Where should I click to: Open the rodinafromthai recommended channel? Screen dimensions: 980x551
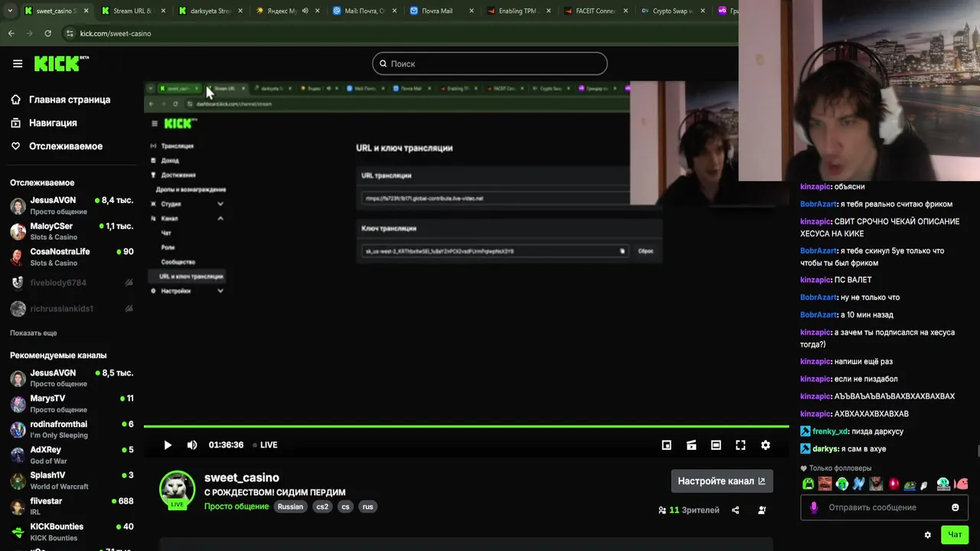point(71,429)
